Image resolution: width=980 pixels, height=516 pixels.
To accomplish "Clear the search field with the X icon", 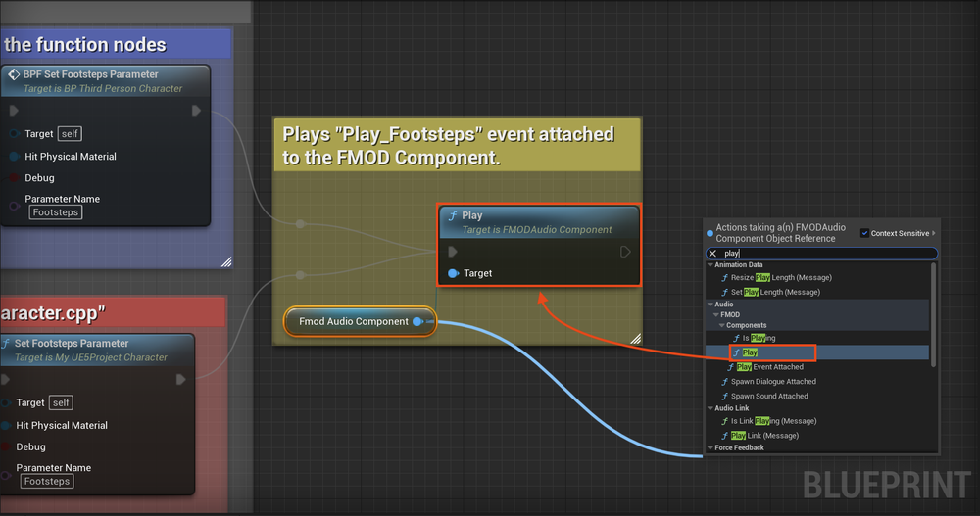I will (x=712, y=254).
